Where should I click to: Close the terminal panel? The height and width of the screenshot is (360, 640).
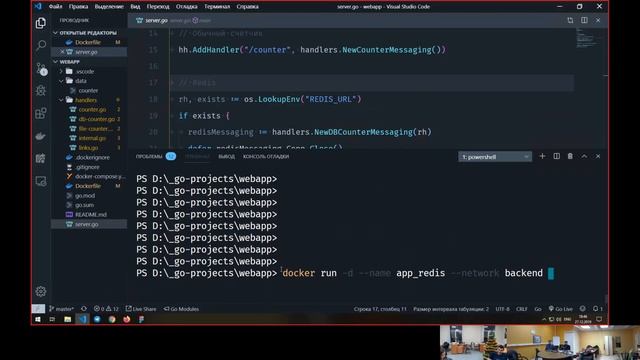click(x=598, y=156)
